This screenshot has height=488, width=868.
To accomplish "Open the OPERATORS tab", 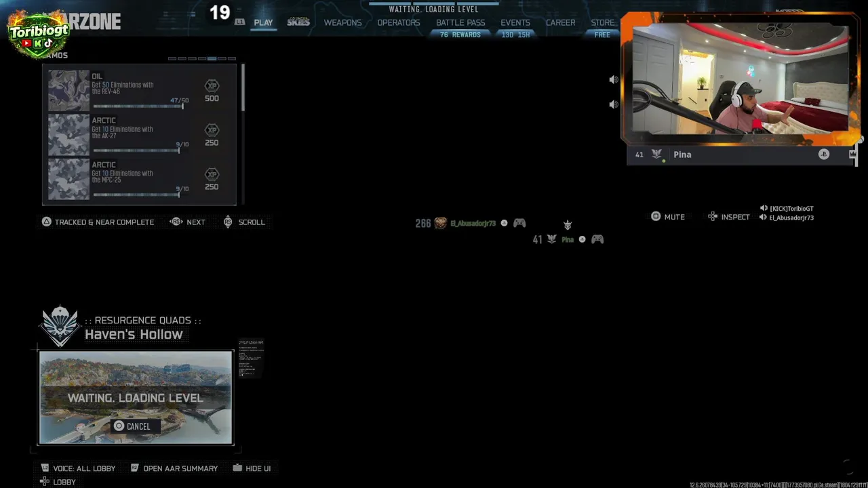I will 399,22.
